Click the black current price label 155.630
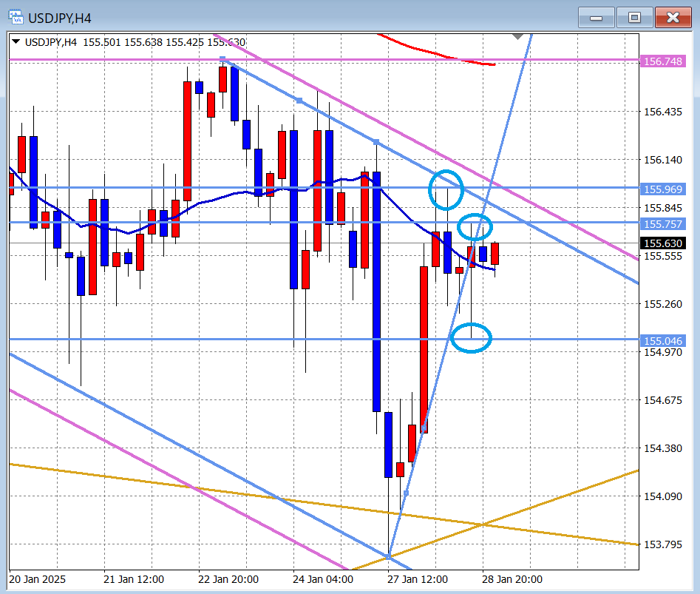This screenshot has width=700, height=594. coord(663,243)
